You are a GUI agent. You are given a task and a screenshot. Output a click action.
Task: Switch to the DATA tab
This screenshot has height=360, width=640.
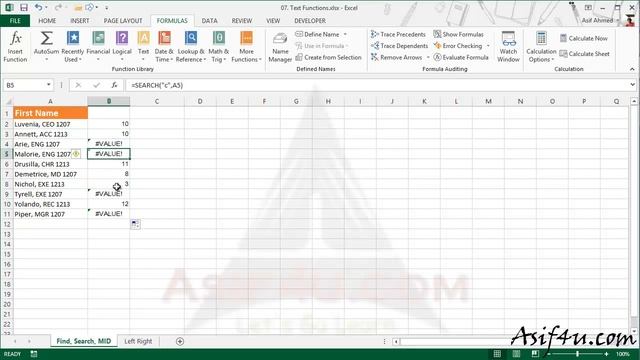click(209, 21)
